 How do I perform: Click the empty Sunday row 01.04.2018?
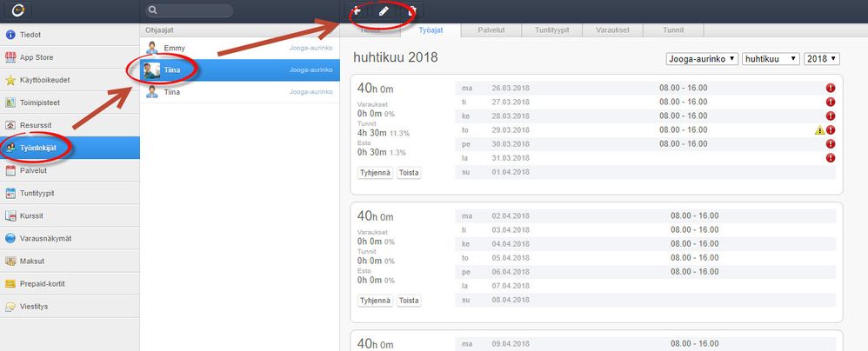645,172
